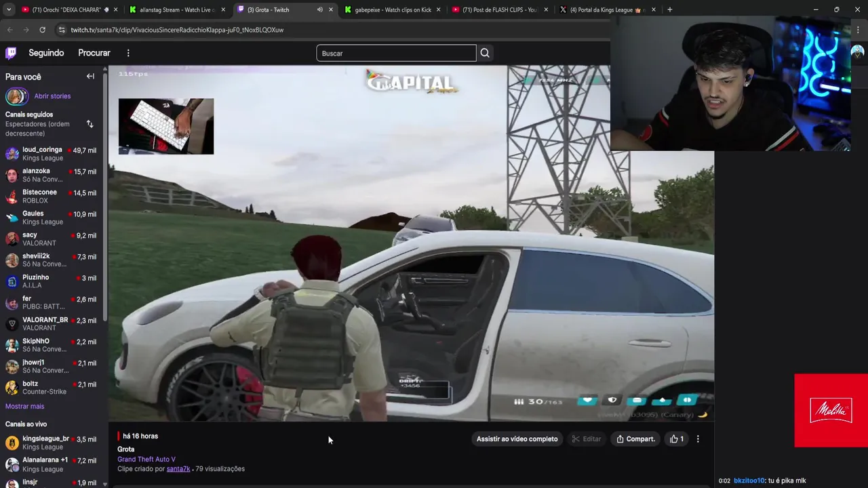
Task: Click the '79 visualizações' view count
Action: (220, 469)
